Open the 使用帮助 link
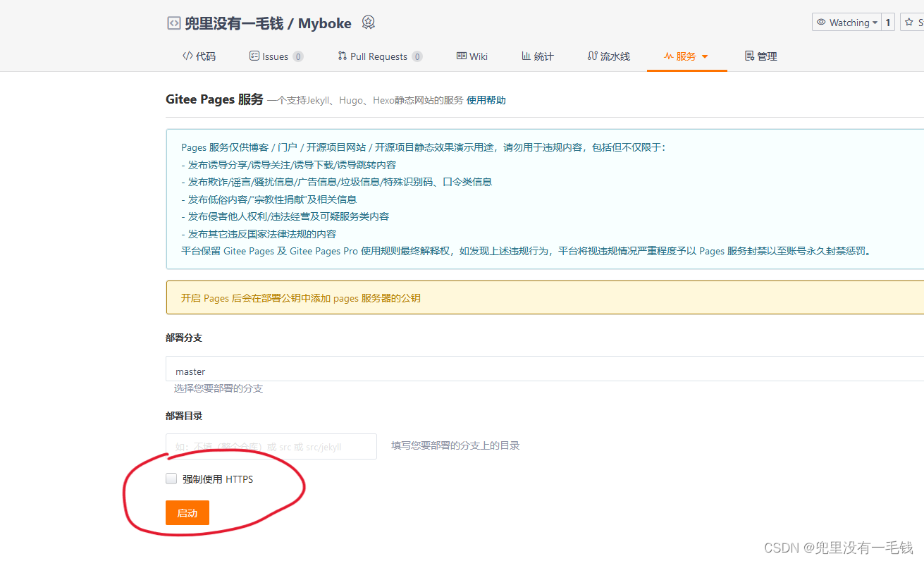Image resolution: width=924 pixels, height=561 pixels. click(x=486, y=100)
